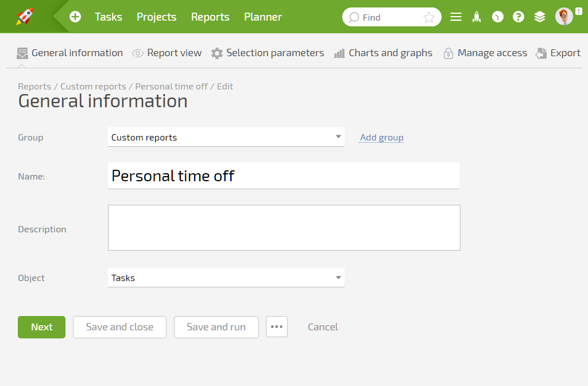Click the notification badge showing 1
Viewport: 588px width, 386px height.
click(x=579, y=11)
